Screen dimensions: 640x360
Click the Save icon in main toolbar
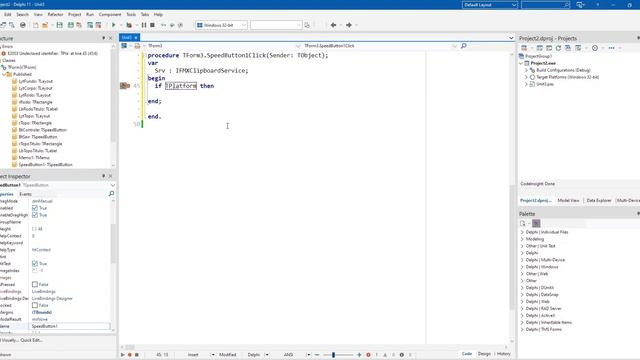pyautogui.click(x=60, y=25)
